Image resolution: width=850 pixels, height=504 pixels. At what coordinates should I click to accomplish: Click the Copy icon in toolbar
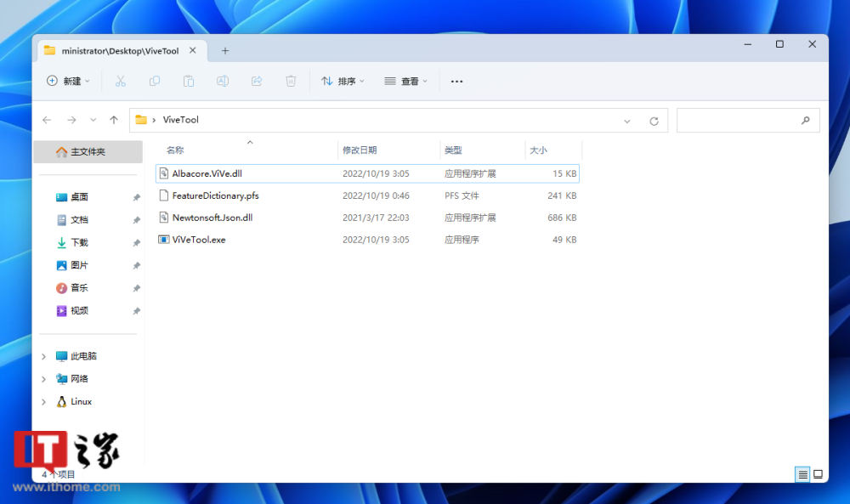pyautogui.click(x=155, y=82)
